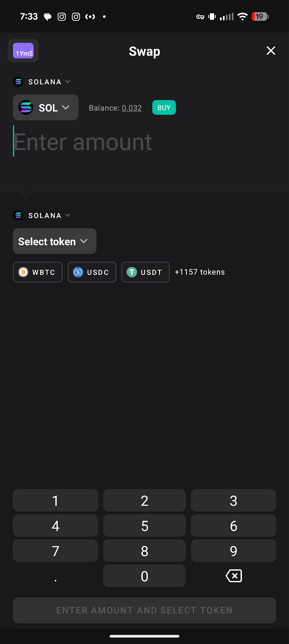Viewport: 289px width, 644px height.
Task: Close the Swap screen
Action: tap(271, 51)
